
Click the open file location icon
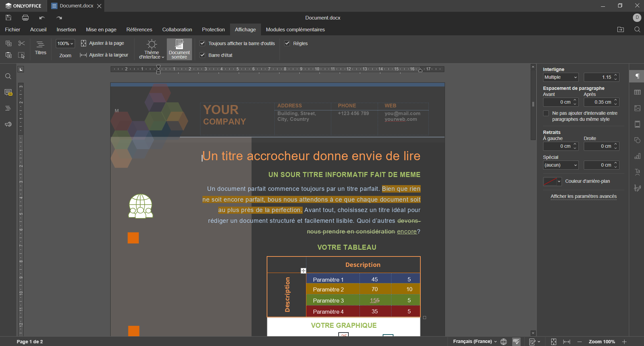click(x=620, y=30)
